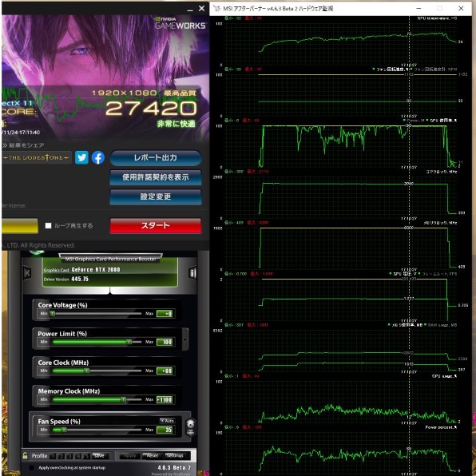Viewport: 476px width, 476px height.
Task: Toggle the profile lock icon
Action: click(x=26, y=455)
